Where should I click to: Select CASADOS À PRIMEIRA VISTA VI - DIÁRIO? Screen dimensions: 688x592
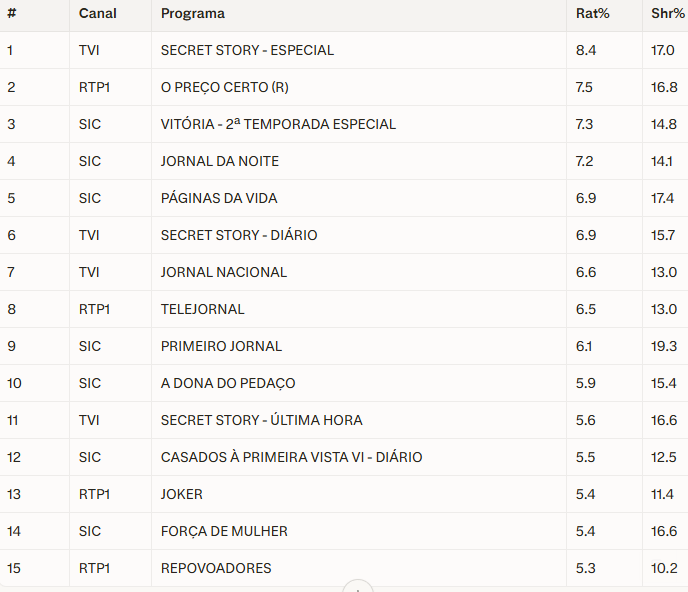coord(291,457)
